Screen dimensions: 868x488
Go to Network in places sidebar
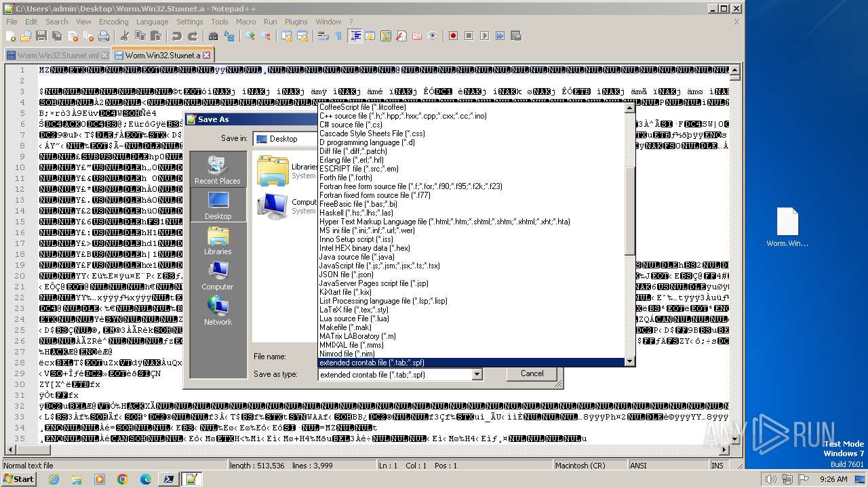[218, 310]
